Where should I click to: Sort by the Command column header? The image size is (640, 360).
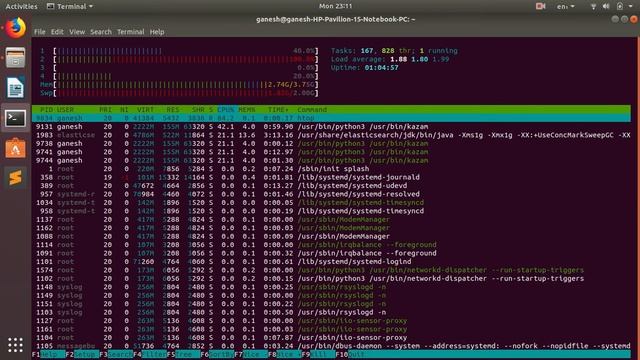pyautogui.click(x=312, y=110)
